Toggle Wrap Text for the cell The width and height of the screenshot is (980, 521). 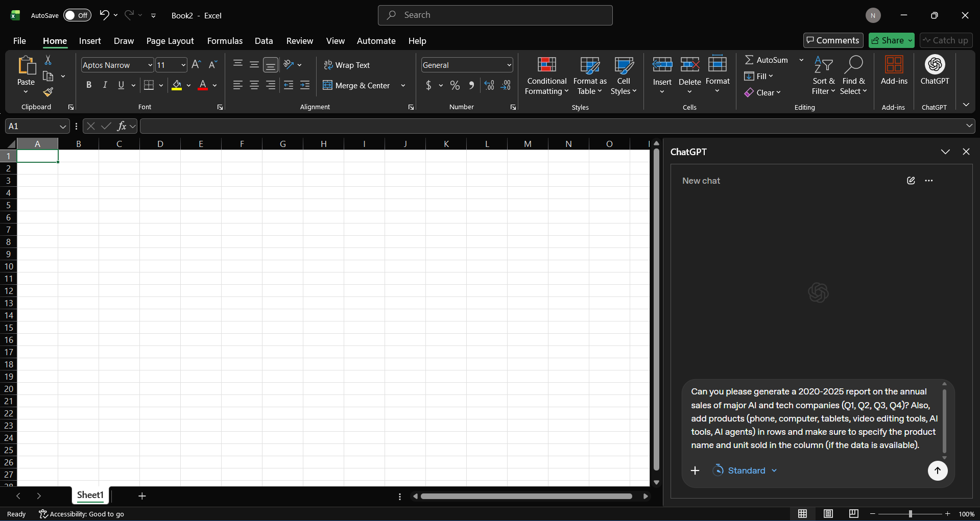347,65
